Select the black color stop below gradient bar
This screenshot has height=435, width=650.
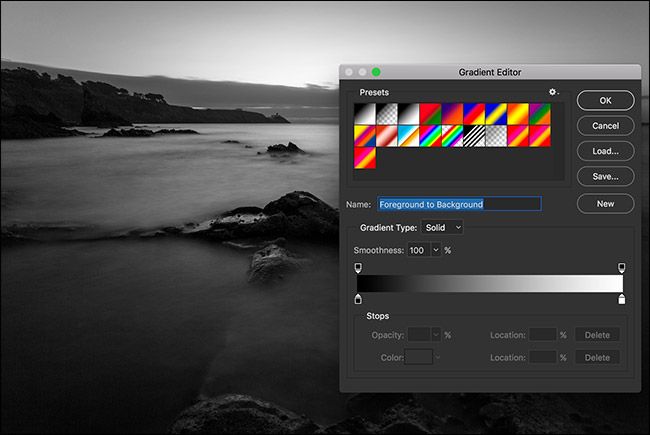[358, 299]
